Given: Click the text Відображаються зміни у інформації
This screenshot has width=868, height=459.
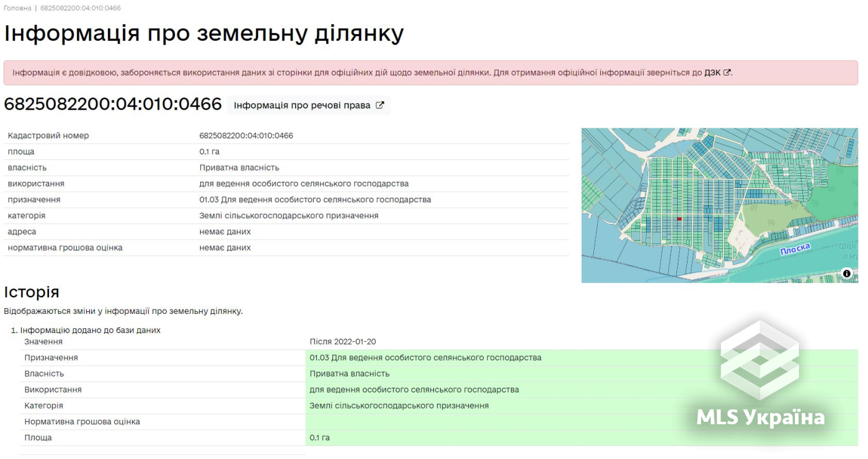Looking at the screenshot, I should (123, 311).
